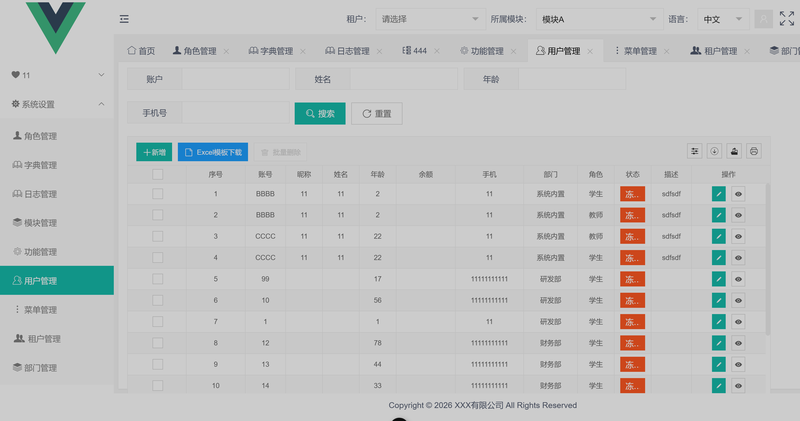Check the checkbox for row 2
This screenshot has height=421, width=800.
pos(158,215)
